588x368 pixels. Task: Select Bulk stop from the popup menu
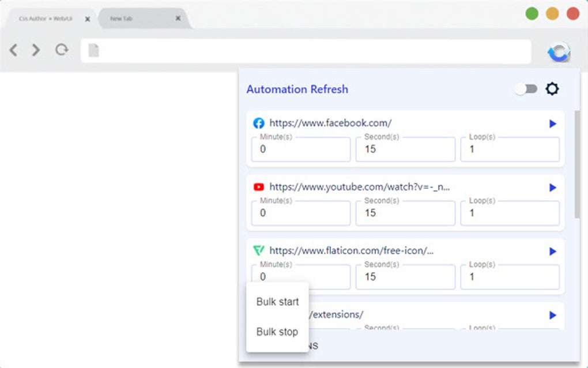click(x=277, y=332)
